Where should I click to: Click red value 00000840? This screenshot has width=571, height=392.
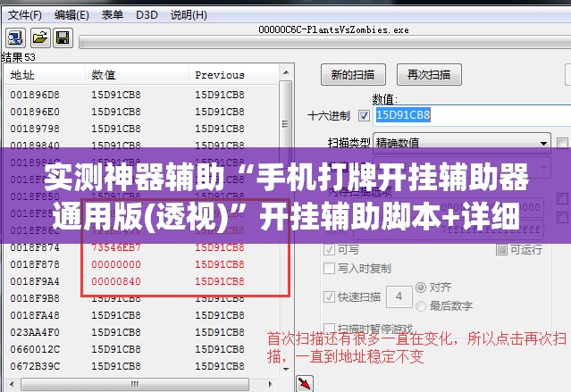pyautogui.click(x=116, y=281)
